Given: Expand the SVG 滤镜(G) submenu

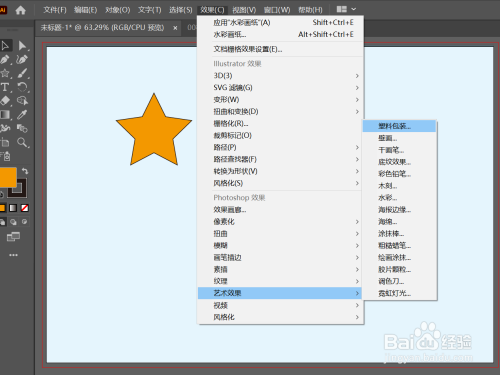Looking at the screenshot, I should (x=280, y=88).
